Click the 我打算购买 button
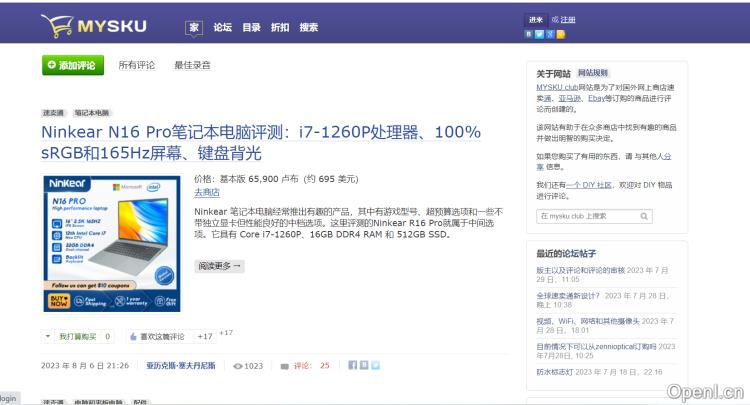The height and width of the screenshot is (405, 750). pos(77,337)
